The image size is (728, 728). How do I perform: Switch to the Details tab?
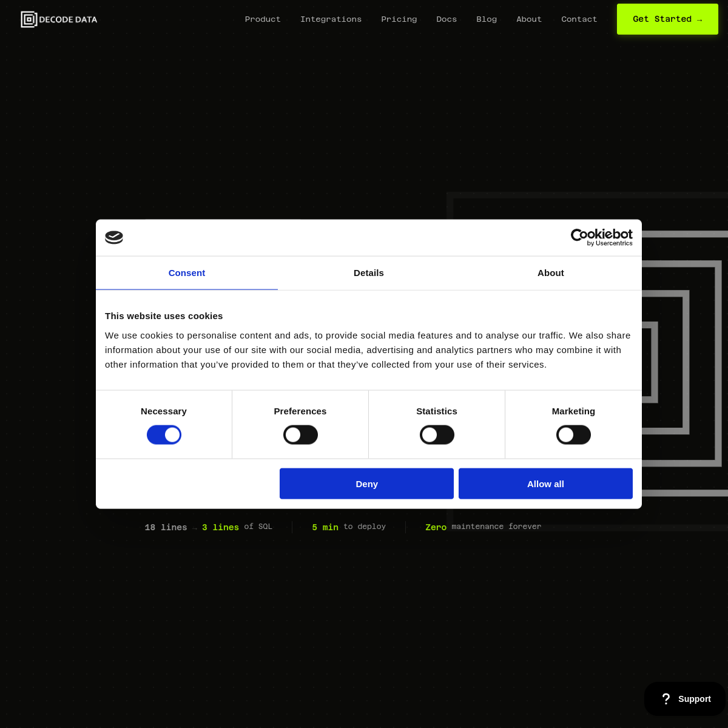click(x=369, y=273)
